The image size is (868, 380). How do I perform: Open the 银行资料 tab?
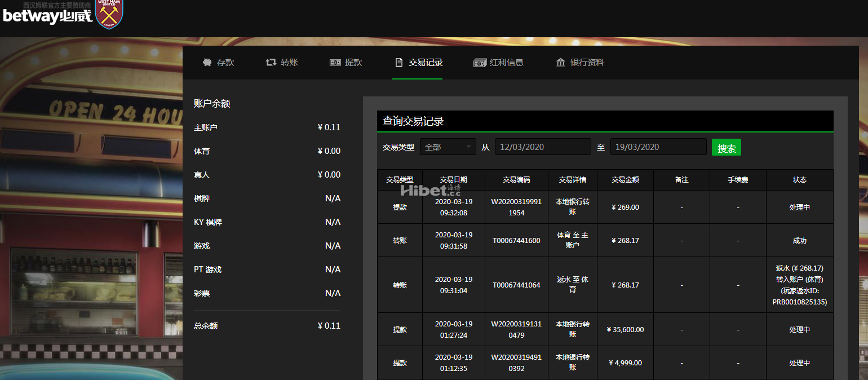[587, 63]
